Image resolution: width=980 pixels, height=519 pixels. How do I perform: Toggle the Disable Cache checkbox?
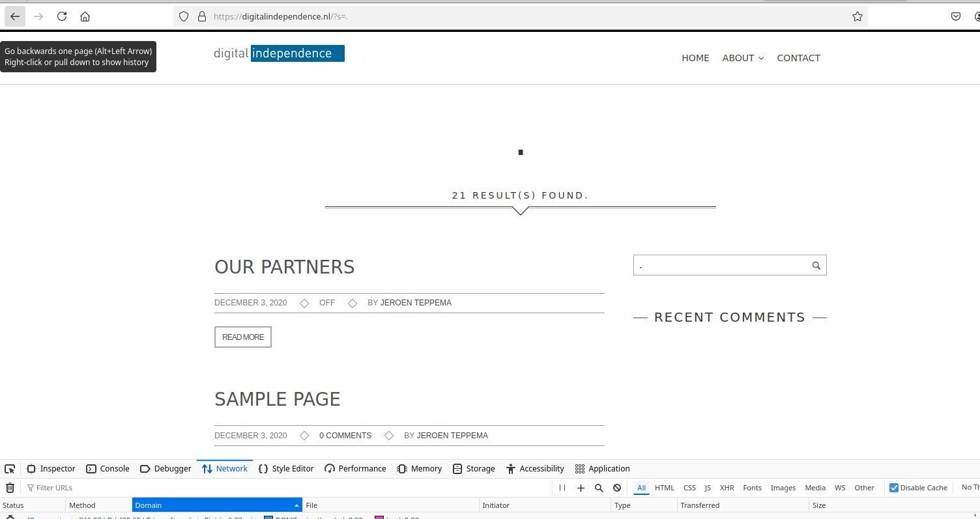click(894, 488)
